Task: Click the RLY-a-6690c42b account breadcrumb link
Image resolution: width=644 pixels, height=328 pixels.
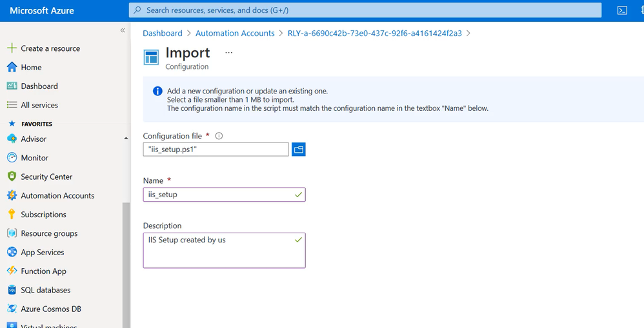Action: pyautogui.click(x=374, y=34)
